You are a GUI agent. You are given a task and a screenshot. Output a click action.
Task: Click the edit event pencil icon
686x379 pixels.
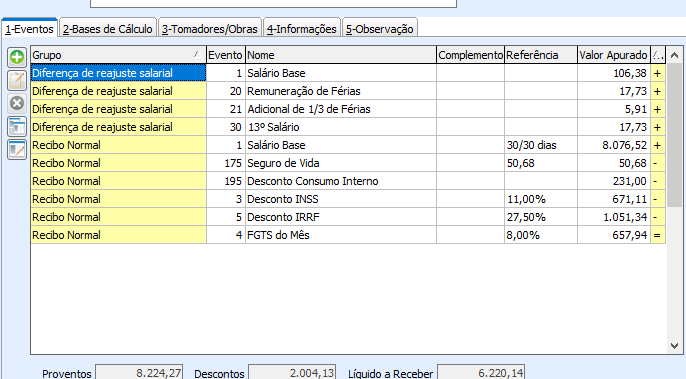[x=17, y=81]
